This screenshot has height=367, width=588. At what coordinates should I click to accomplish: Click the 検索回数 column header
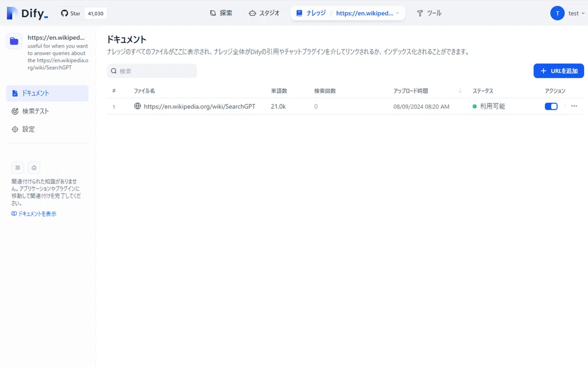point(325,91)
